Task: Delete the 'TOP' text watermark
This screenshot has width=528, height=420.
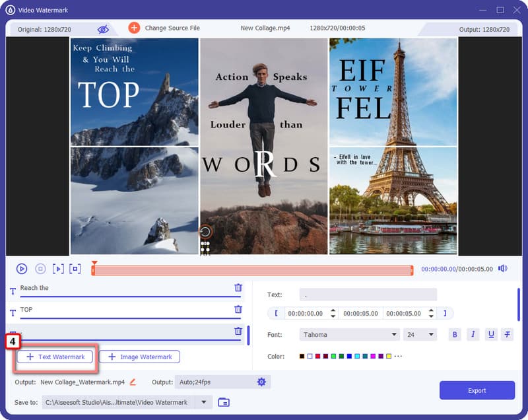Action: coord(238,309)
